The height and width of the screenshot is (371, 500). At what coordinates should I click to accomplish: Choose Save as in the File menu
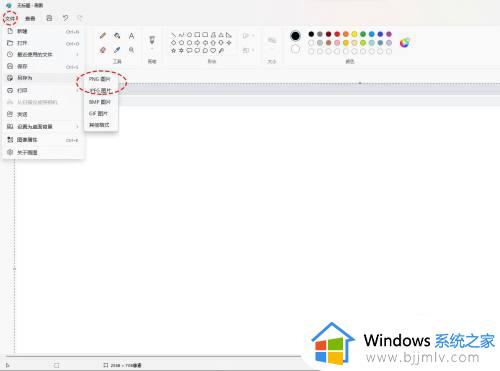pos(43,78)
